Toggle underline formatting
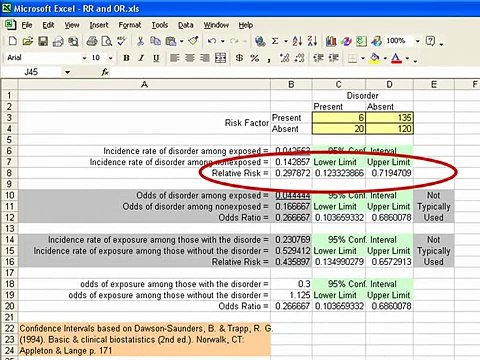The width and height of the screenshot is (480, 360). click(x=156, y=58)
